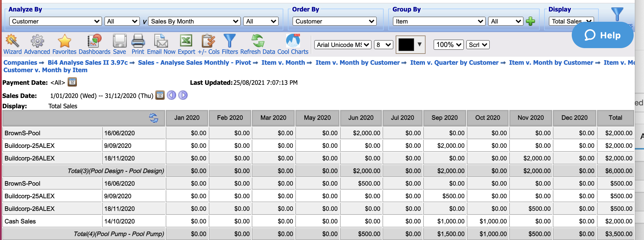Click the pivot swap icon in table header
This screenshot has height=240, width=644.
tap(154, 118)
